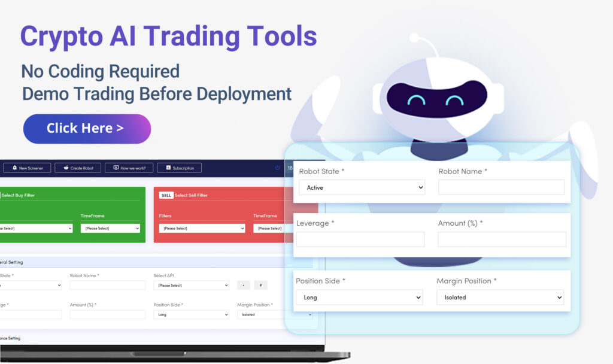Select the New Screener bell icon

point(14,168)
